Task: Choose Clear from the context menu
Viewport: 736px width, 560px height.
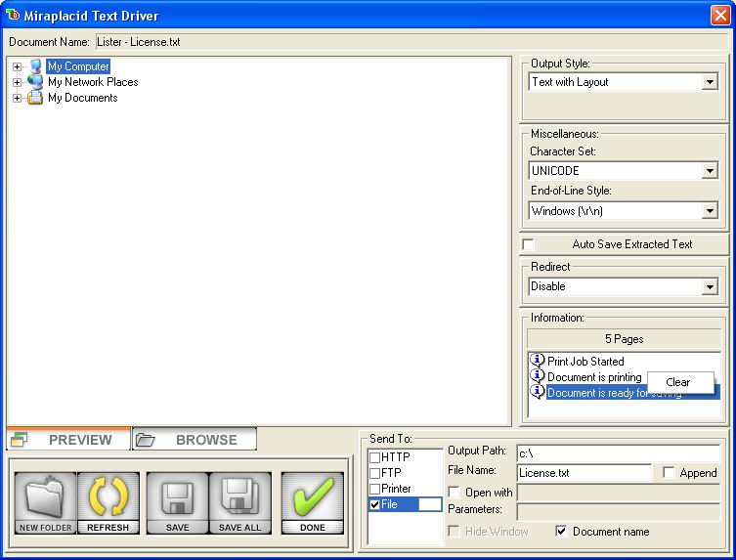Action: click(680, 382)
